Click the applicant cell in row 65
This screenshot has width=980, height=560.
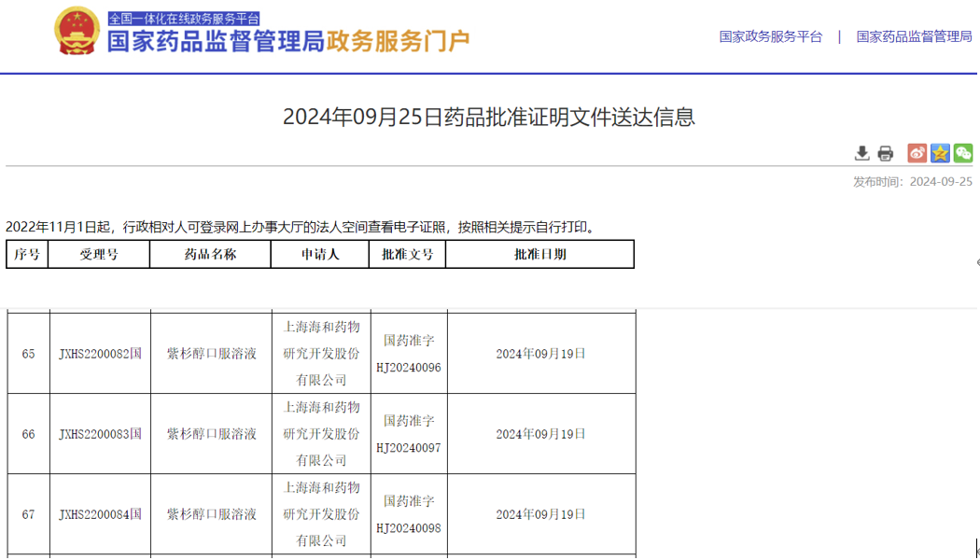click(321, 354)
